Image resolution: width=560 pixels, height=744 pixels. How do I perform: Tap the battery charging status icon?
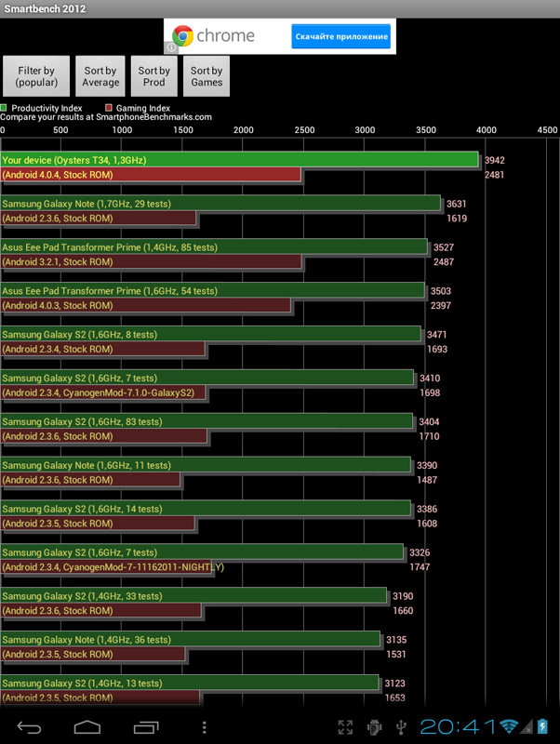point(542,726)
